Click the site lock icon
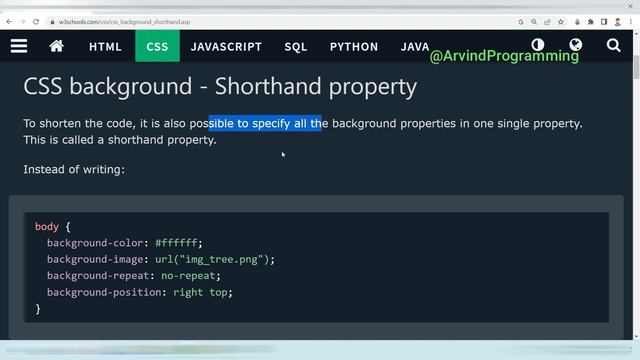Viewport: 640px width, 360px height. 52,22
